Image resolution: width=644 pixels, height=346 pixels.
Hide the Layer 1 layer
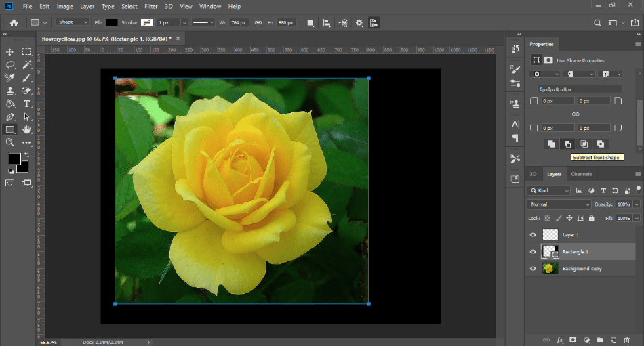pos(533,235)
